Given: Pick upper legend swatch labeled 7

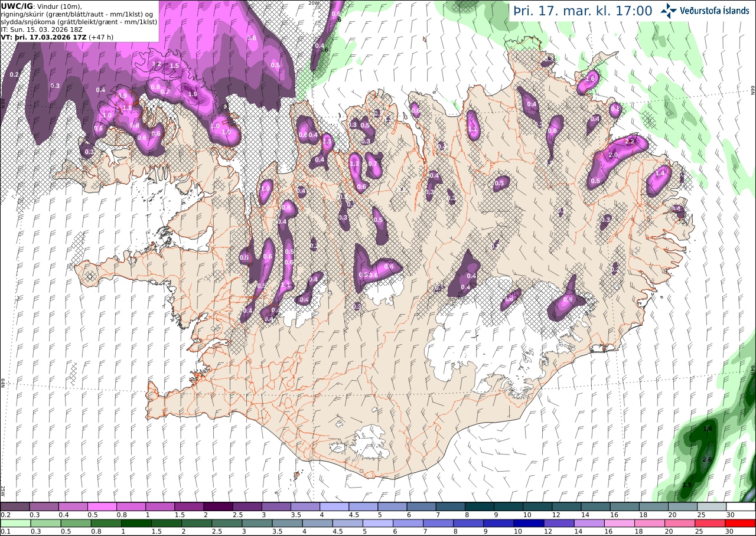Looking at the screenshot, I should [x=451, y=506].
